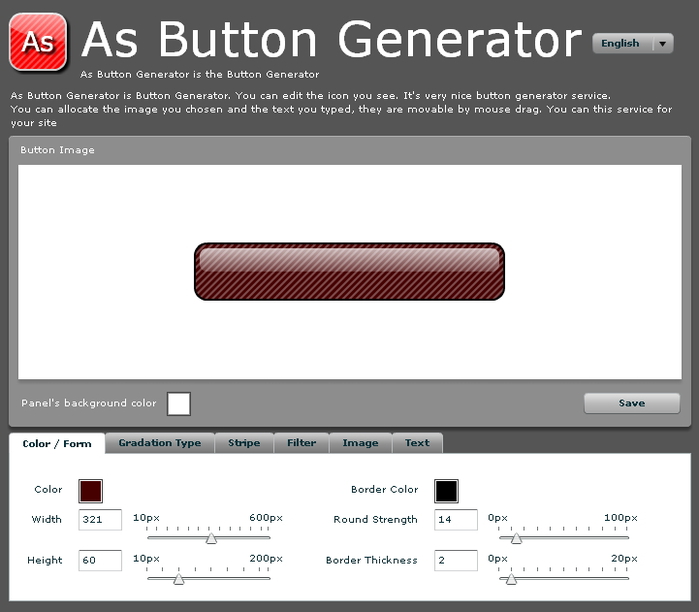699x612 pixels.
Task: Switch to the Color / Form tab
Action: click(57, 443)
